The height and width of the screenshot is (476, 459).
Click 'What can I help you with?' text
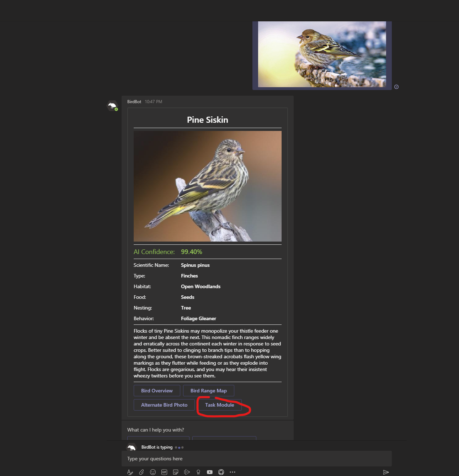pyautogui.click(x=156, y=430)
